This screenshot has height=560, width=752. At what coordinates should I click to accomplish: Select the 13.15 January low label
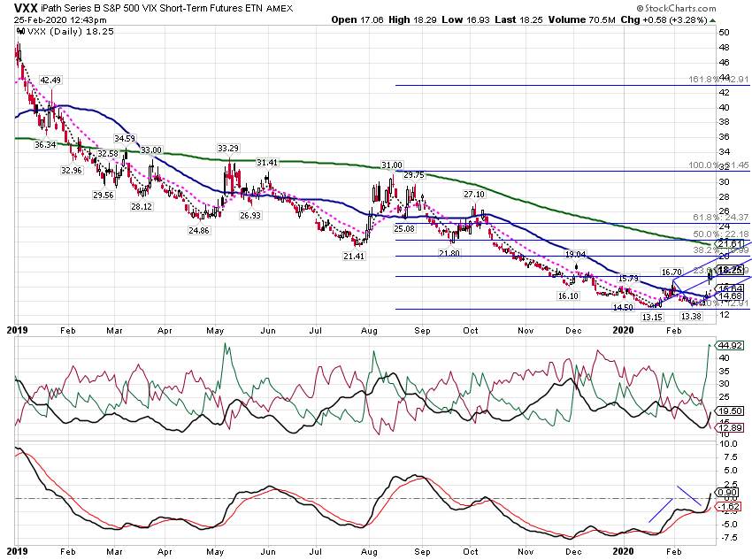pyautogui.click(x=652, y=317)
